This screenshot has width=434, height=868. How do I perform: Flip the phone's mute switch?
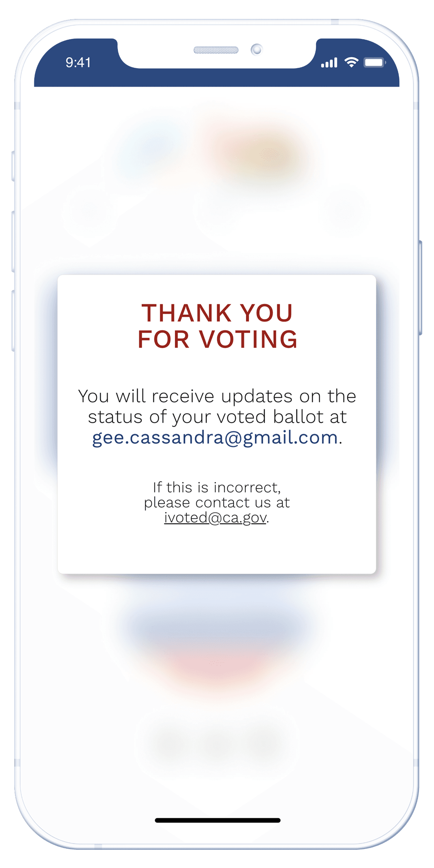(x=13, y=166)
